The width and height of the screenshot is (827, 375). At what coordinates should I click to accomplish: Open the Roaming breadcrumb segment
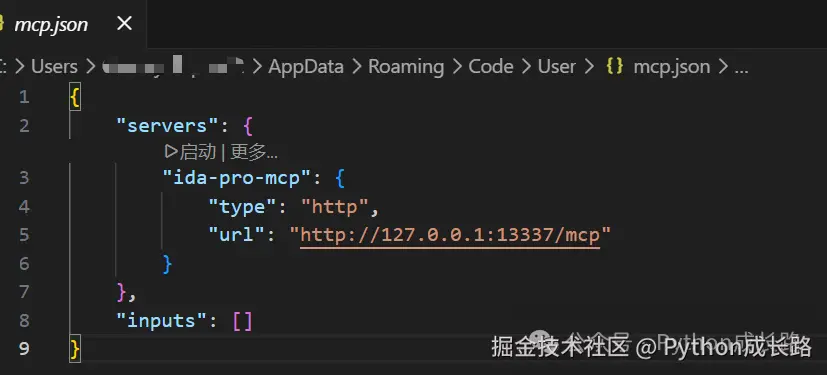[406, 67]
